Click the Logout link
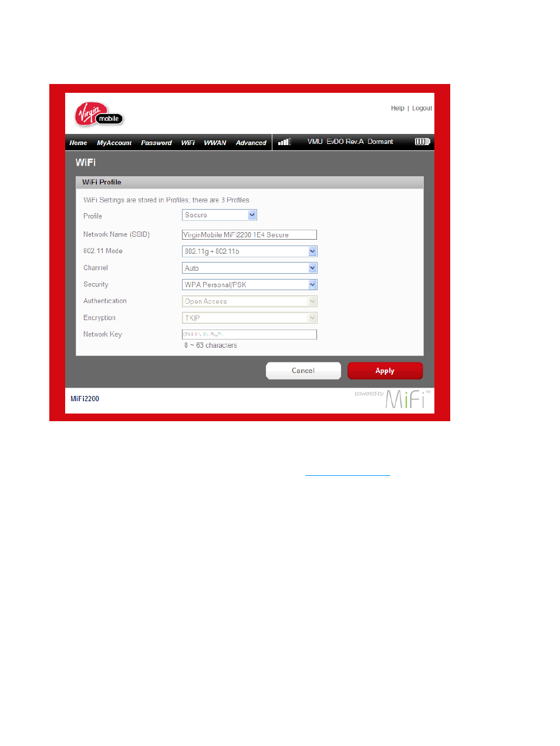The width and height of the screenshot is (560, 746). (x=422, y=108)
